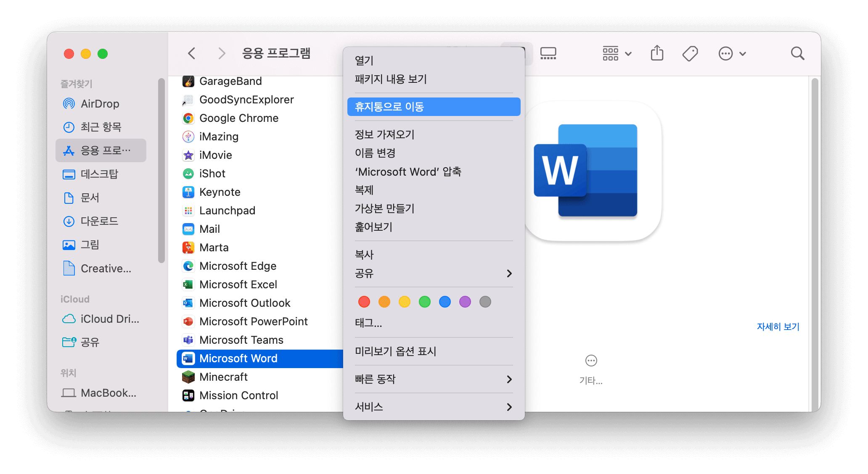The image size is (868, 474).
Task: Switch to gallery view icon in toolbar
Action: click(548, 53)
